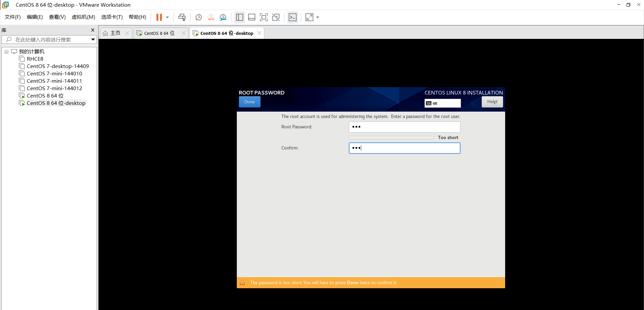Close the 主页 tab

point(127,33)
